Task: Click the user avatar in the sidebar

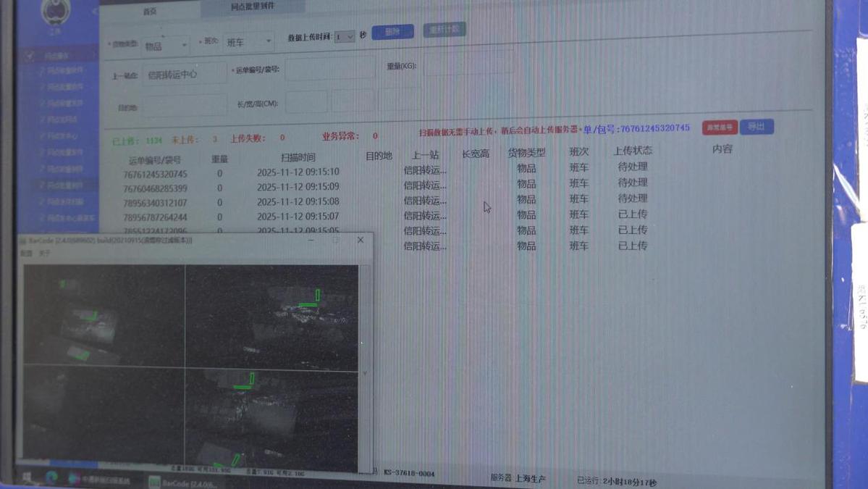Action: 56,12
